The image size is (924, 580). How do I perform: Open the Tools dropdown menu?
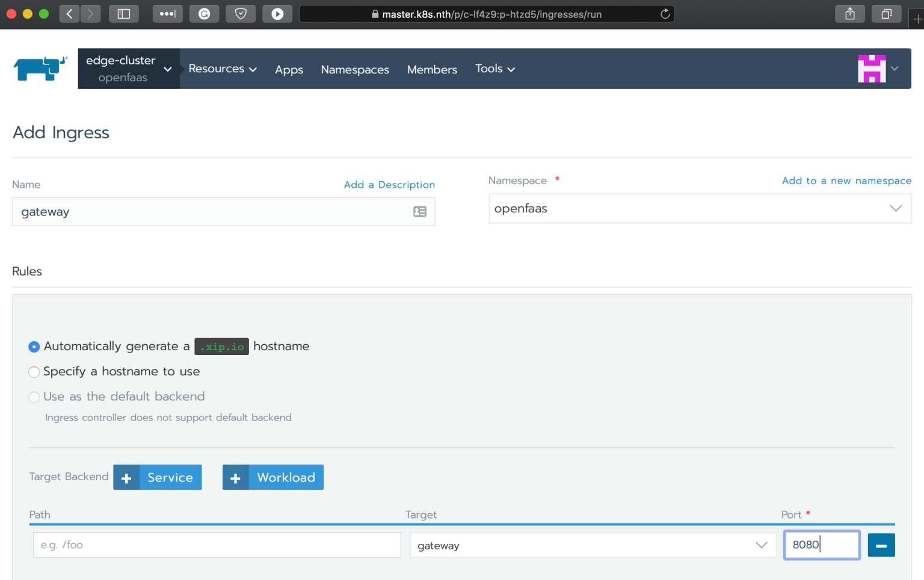click(x=495, y=69)
